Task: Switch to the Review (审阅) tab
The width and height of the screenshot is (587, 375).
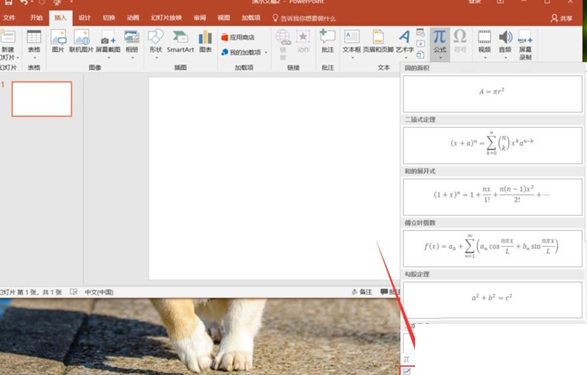Action: click(200, 18)
